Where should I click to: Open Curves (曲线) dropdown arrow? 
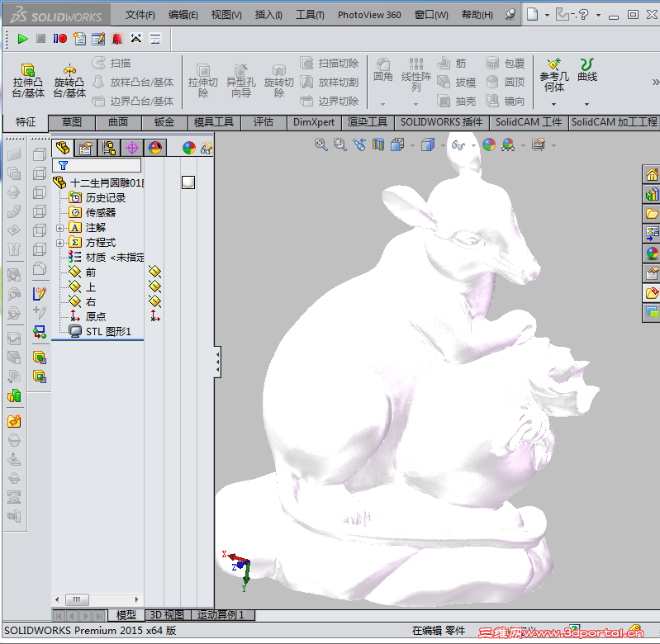point(586,104)
